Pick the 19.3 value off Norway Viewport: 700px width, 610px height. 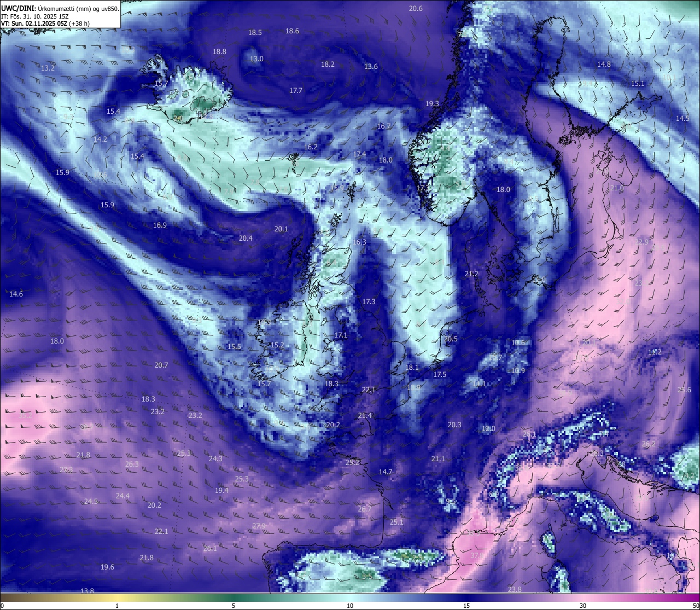pos(432,103)
